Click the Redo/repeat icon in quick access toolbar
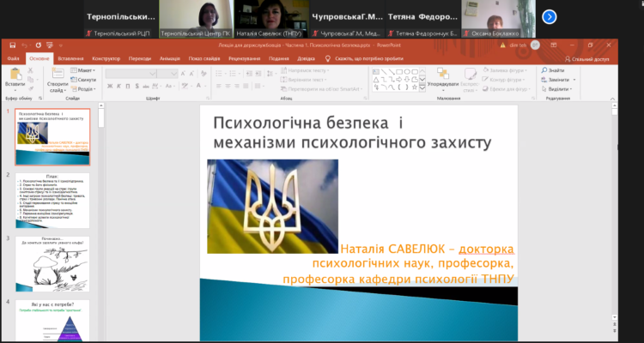 coord(38,45)
